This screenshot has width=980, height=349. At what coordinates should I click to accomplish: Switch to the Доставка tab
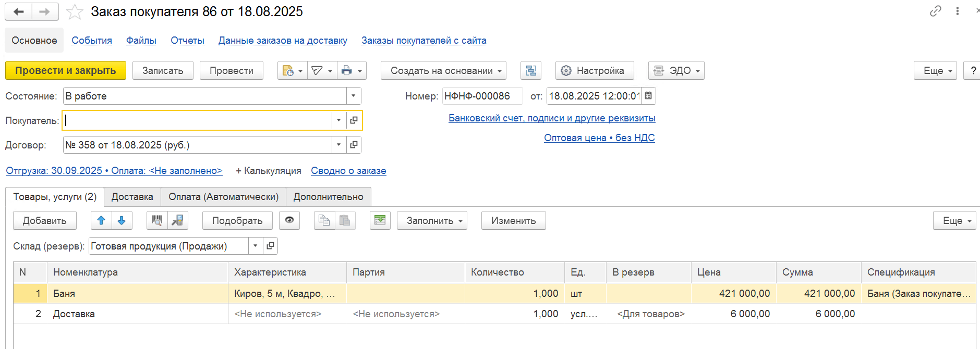click(x=132, y=197)
